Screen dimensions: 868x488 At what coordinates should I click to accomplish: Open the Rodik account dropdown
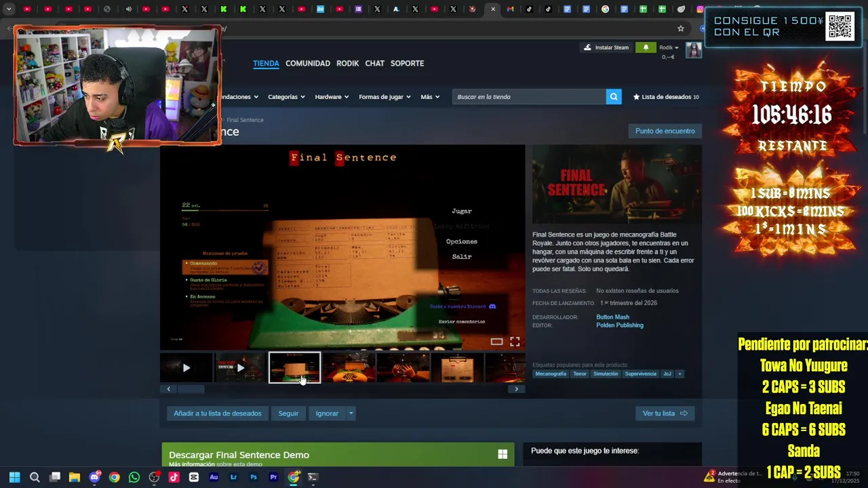[669, 47]
